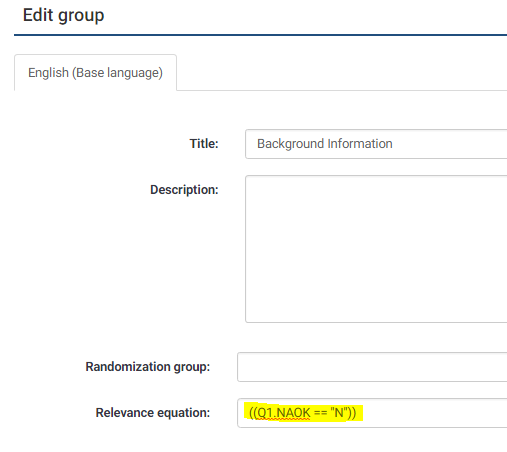Viewport: 507px width, 452px height.
Task: Place cursor before the equation's opening parentheses
Action: 249,413
